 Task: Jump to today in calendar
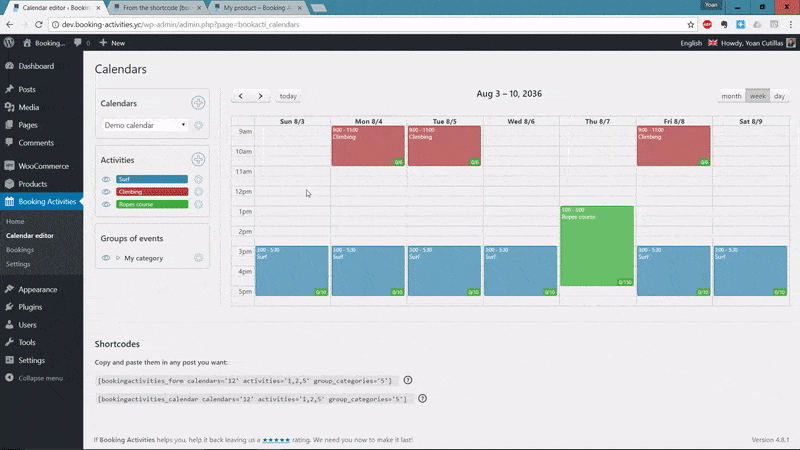pos(288,96)
